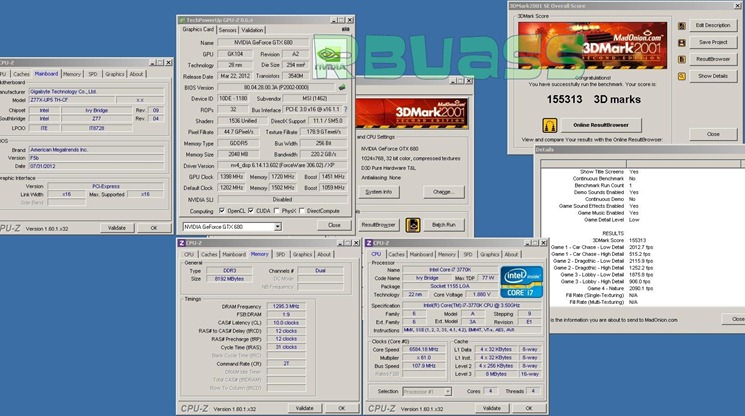Click the System Info button in 3DMark
Screen dimensions: 745x416
click(x=378, y=192)
